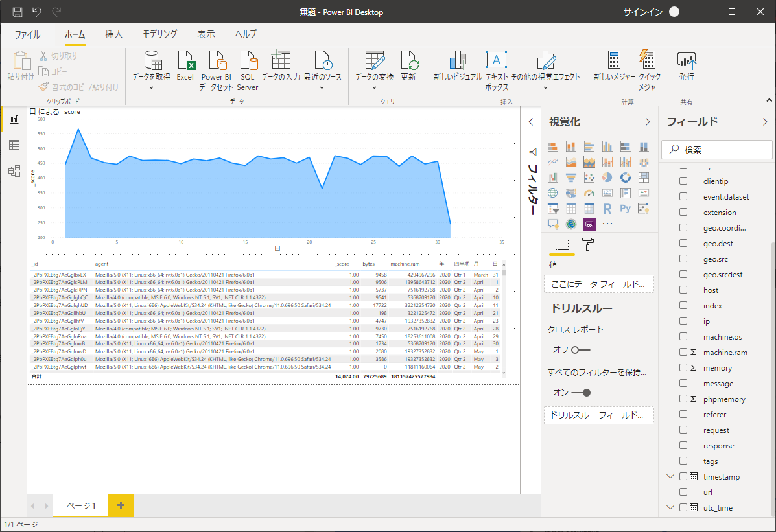The height and width of the screenshot is (532, 776).
Task: Turn off すべてのフィルターを保持 toggle
Action: click(x=580, y=393)
